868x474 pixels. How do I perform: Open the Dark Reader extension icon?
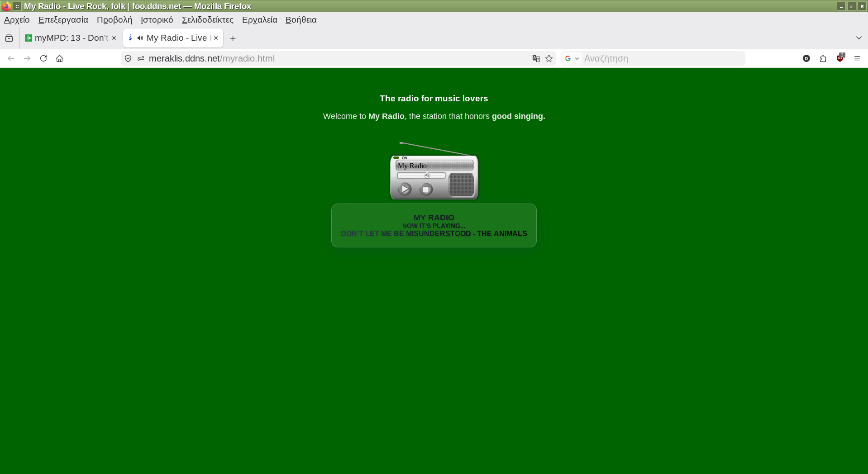click(x=806, y=58)
